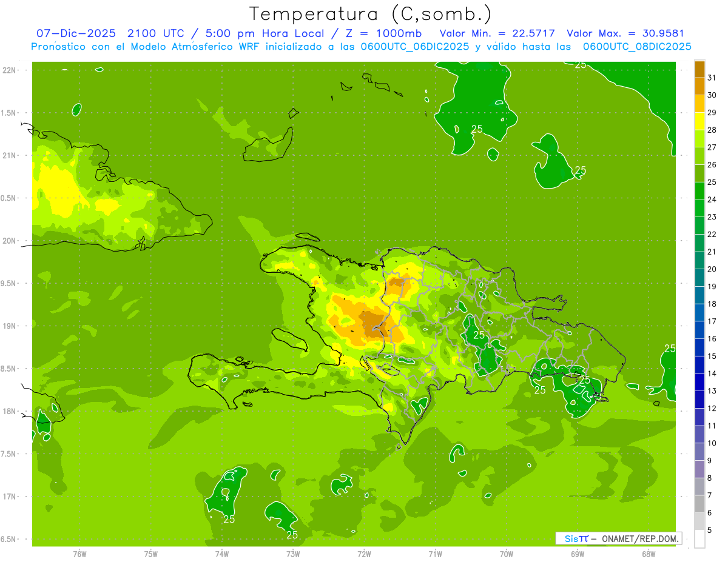The width and height of the screenshot is (728, 562).
Task: Click the '0600UTC_06DIC2025' initialization time text
Action: (412, 47)
